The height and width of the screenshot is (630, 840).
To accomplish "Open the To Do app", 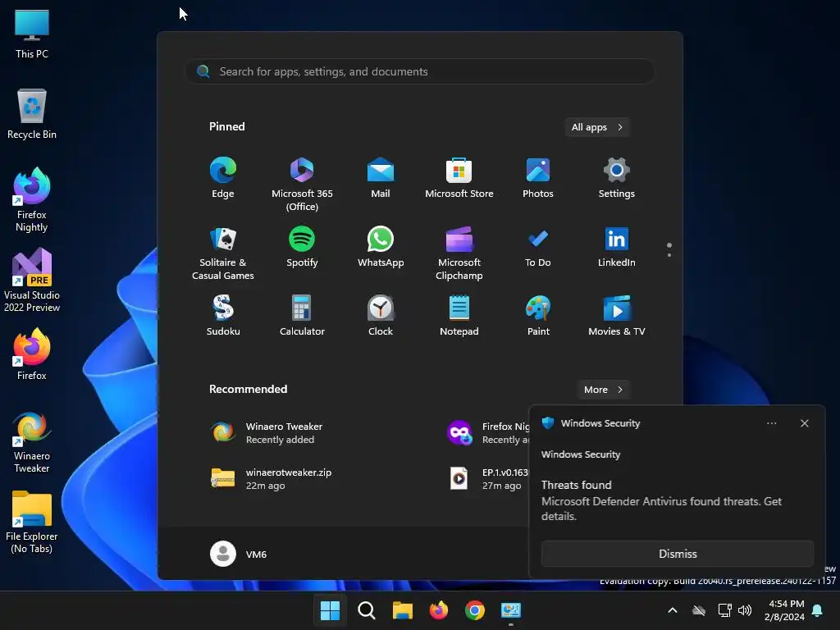I will pos(538,247).
